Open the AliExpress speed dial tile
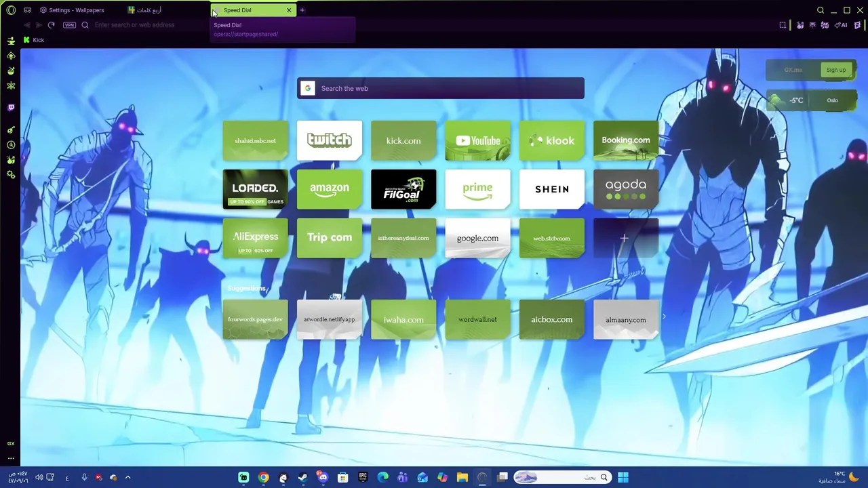This screenshot has height=488, width=868. pyautogui.click(x=256, y=238)
